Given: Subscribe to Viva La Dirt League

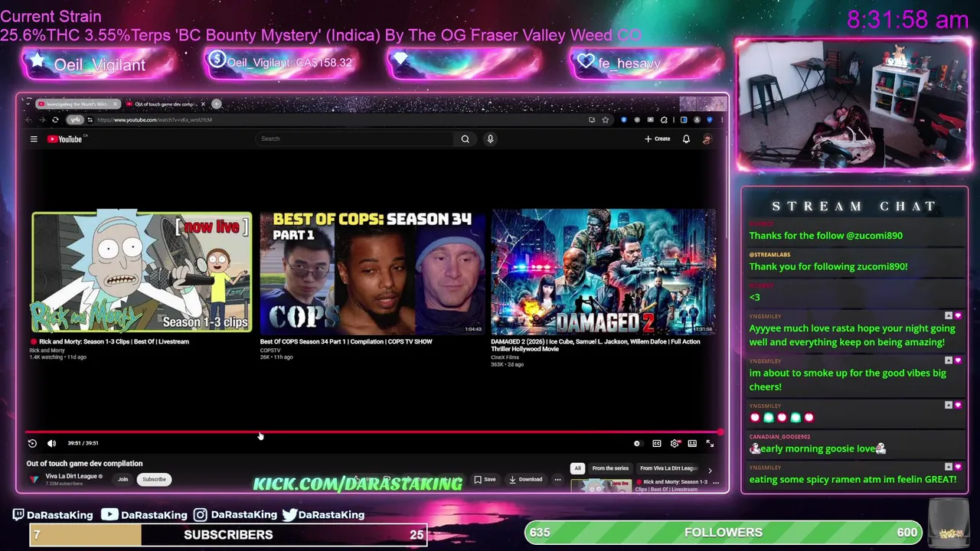Looking at the screenshot, I should tap(154, 479).
